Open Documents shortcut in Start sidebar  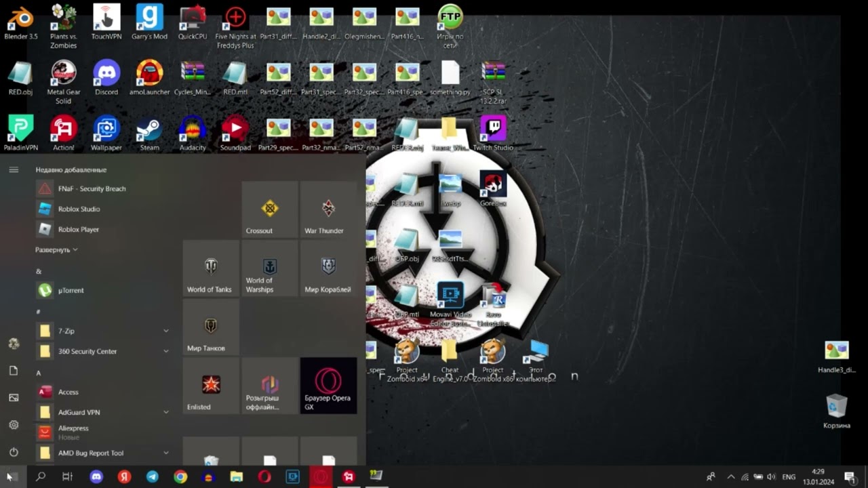[14, 371]
